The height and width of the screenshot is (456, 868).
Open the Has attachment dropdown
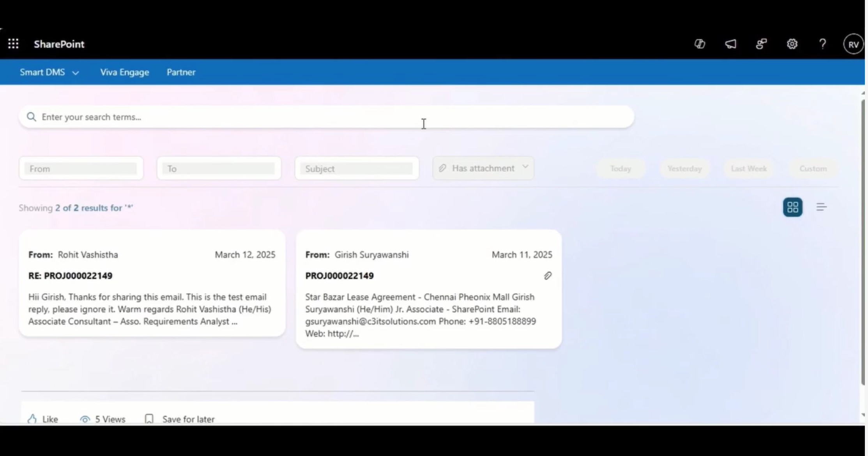pos(483,168)
